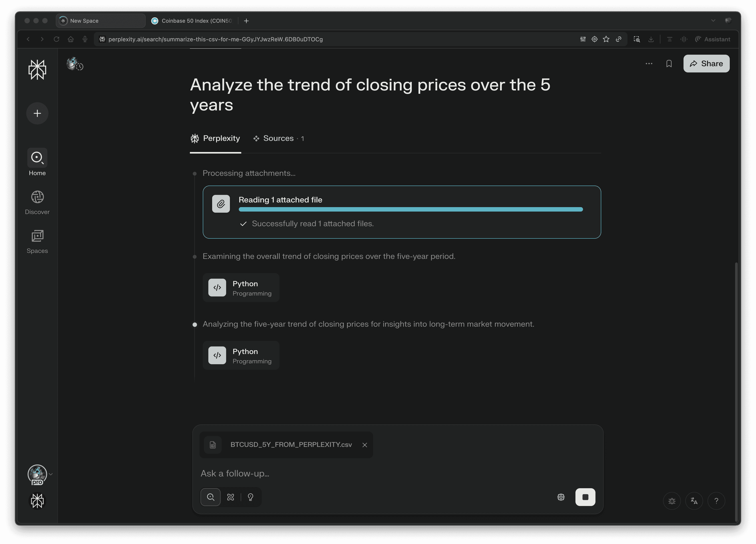Toggle the bug report icon

[x=672, y=501]
